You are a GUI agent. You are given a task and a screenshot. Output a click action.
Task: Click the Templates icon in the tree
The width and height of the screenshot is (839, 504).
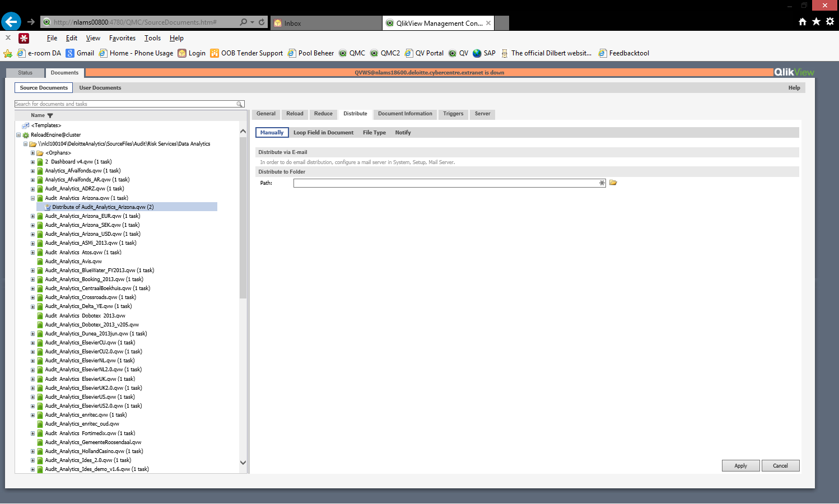(26, 125)
